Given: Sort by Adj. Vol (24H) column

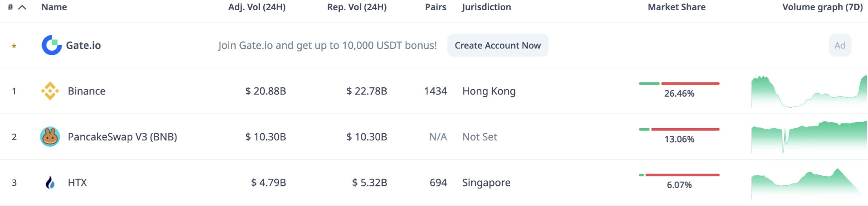Looking at the screenshot, I should 257,7.
